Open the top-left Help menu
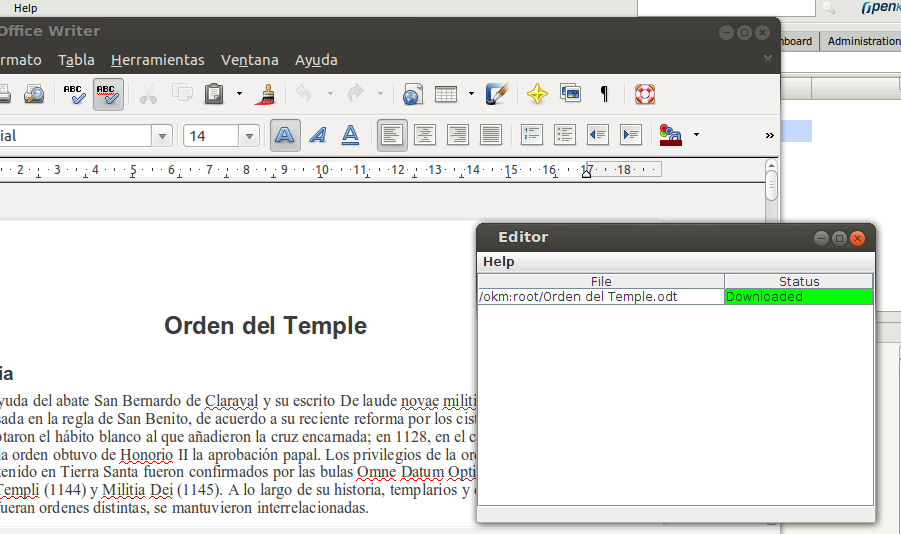 [25, 8]
